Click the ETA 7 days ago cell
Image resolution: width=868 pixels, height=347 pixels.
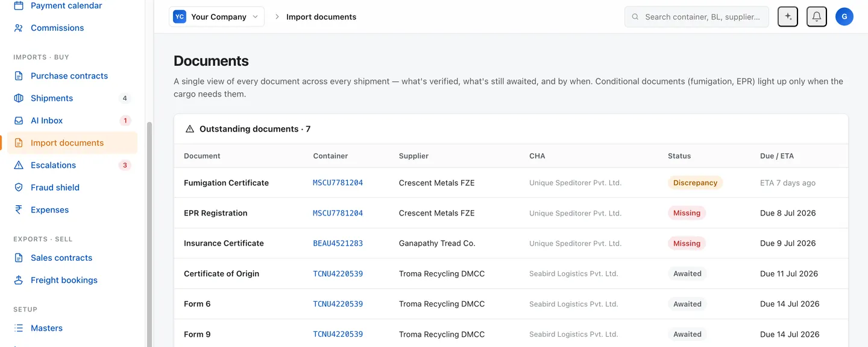[x=788, y=183]
